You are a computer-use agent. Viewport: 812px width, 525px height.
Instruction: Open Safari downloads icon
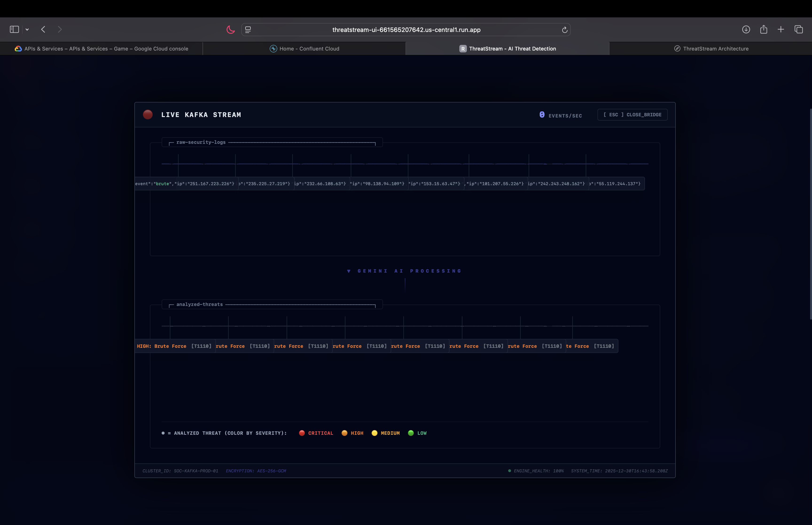click(x=746, y=29)
